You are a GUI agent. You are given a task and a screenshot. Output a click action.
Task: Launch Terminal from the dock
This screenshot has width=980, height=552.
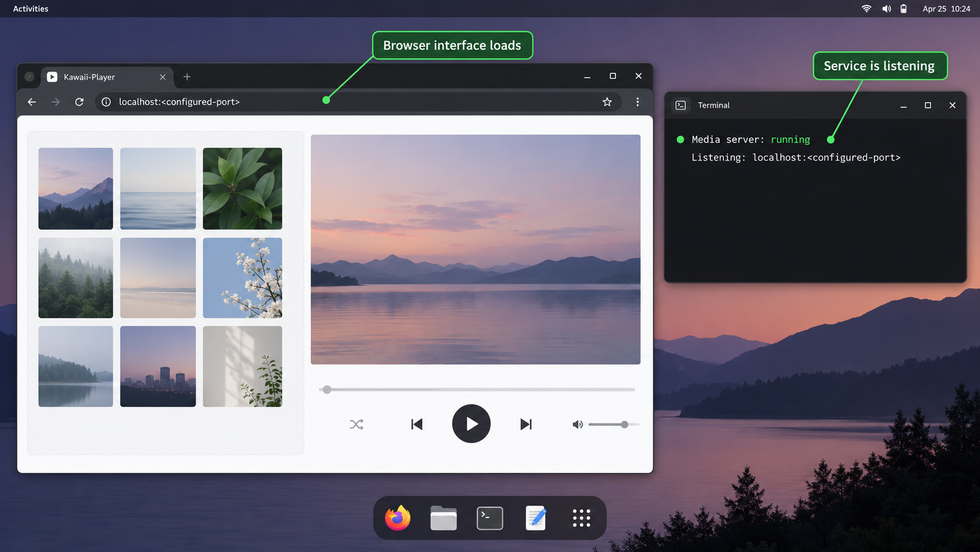(x=489, y=518)
